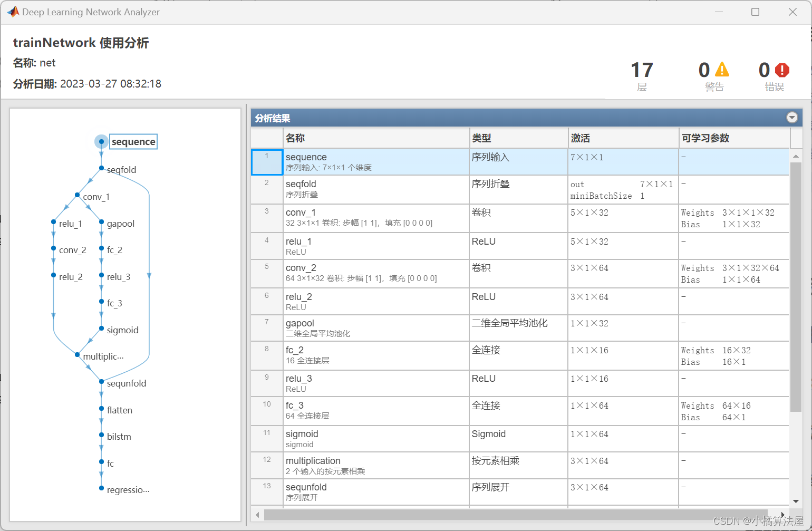Select table row fc_2
812x531 pixels.
(520, 355)
